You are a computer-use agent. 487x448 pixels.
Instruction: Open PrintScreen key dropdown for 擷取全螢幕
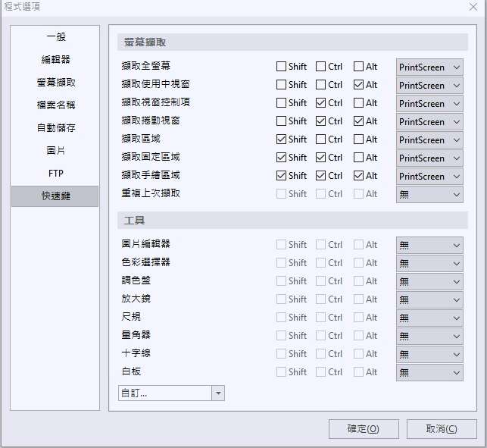[429, 67]
